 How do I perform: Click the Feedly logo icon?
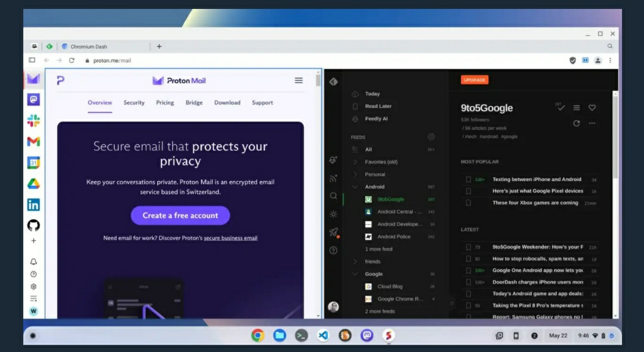point(333,82)
